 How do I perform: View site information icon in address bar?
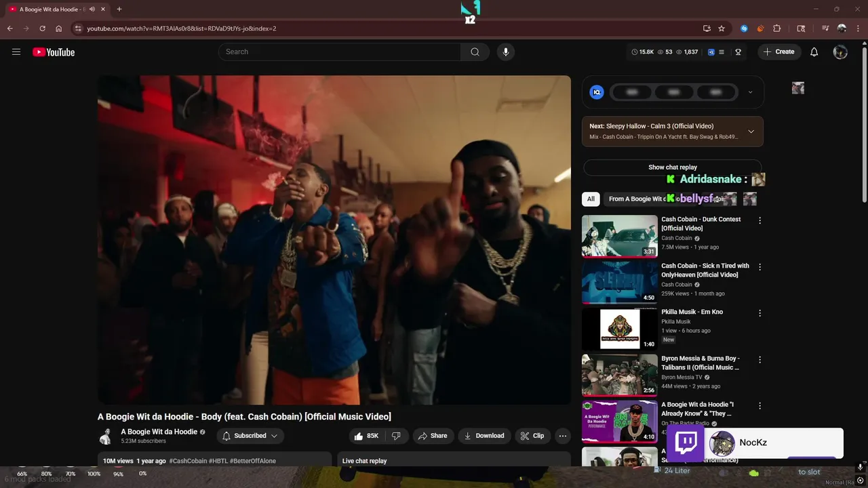tap(78, 28)
